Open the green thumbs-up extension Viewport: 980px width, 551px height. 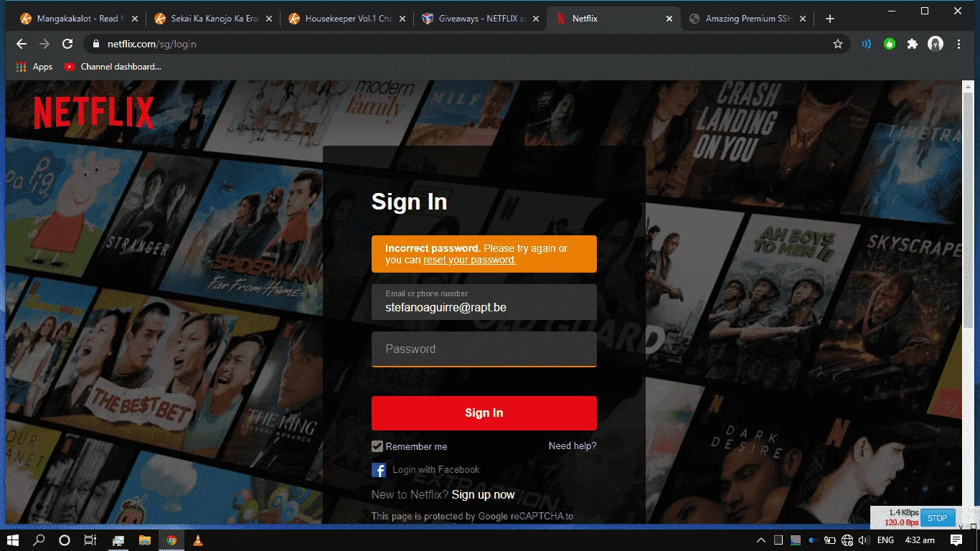890,44
